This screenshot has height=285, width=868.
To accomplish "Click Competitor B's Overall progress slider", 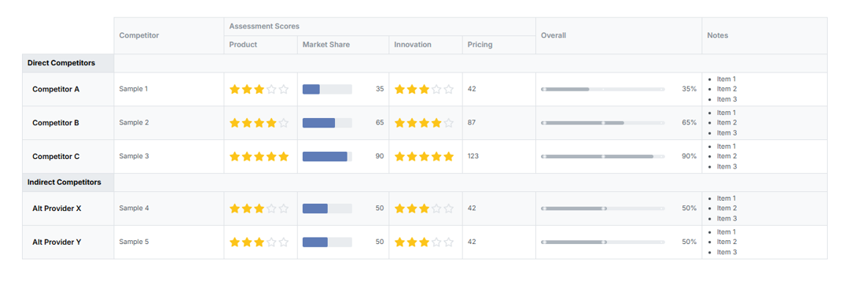I will click(603, 123).
